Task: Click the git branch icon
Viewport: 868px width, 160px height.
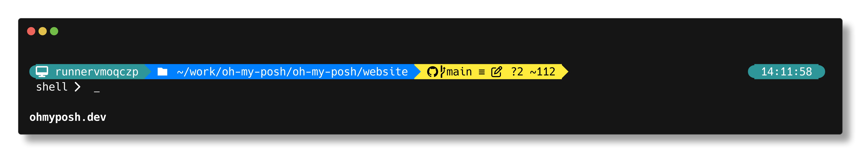Action: tap(442, 72)
